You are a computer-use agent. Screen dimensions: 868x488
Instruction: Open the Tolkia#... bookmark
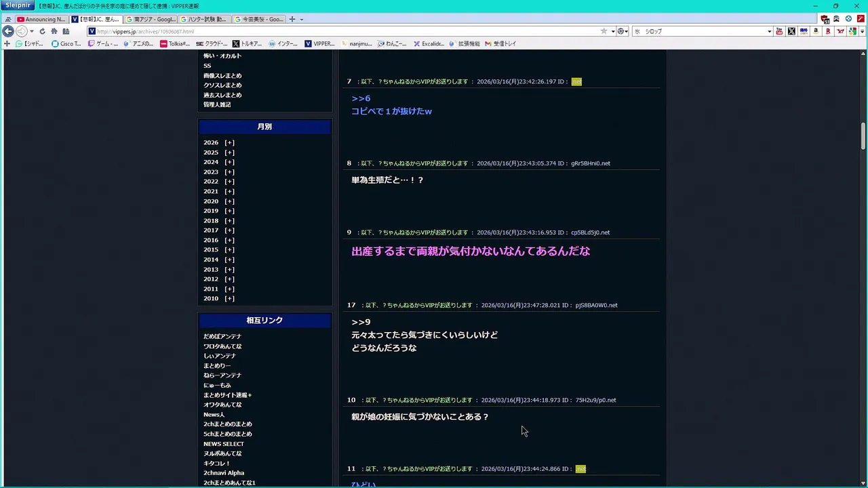pyautogui.click(x=175, y=43)
